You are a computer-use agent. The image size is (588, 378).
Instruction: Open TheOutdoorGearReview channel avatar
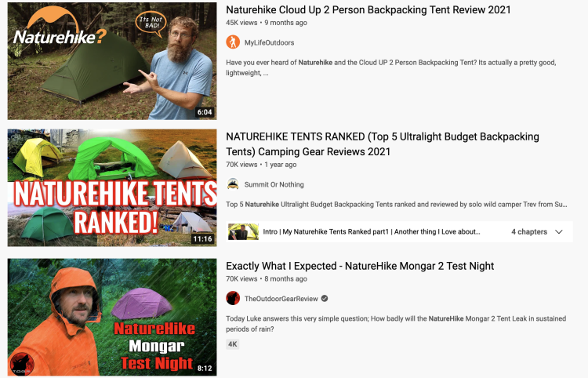(x=233, y=298)
